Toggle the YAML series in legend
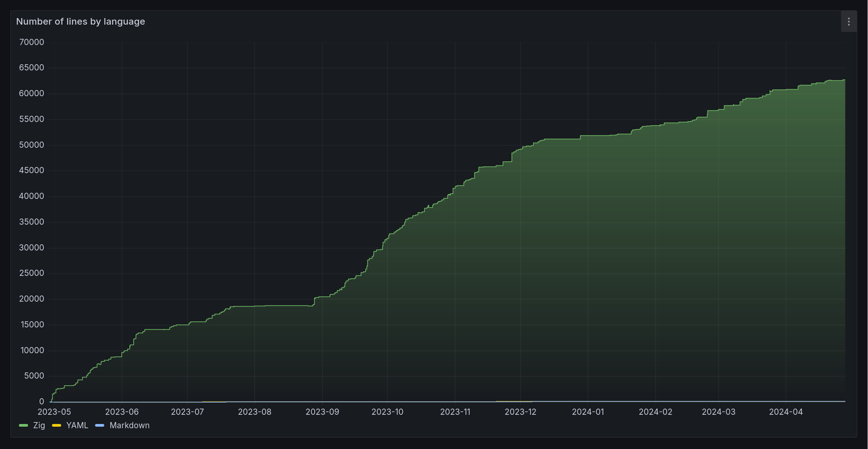868x449 pixels. (77, 426)
